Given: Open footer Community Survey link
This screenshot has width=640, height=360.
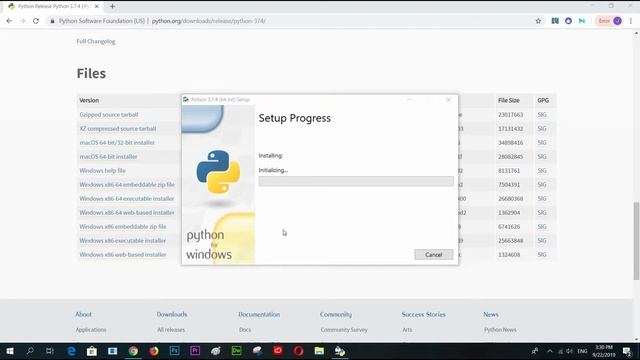Looking at the screenshot, I should tap(344, 330).
